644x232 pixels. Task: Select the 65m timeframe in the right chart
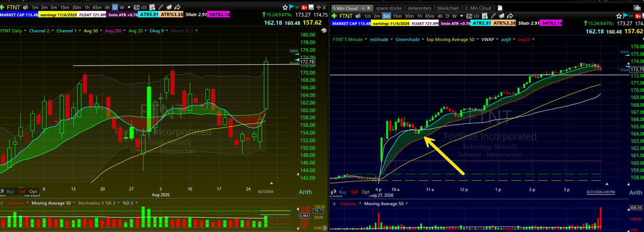tap(430, 16)
